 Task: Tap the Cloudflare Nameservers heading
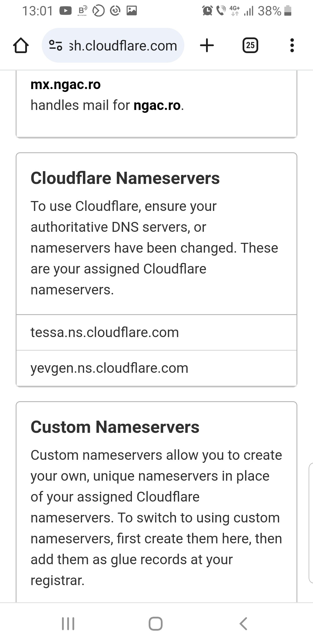pyautogui.click(x=125, y=178)
